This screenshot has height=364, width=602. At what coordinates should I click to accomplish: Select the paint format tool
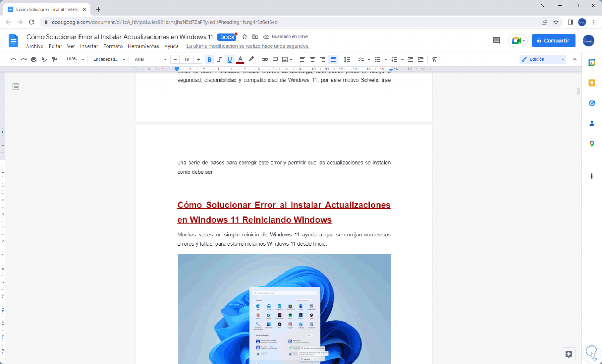(x=54, y=59)
